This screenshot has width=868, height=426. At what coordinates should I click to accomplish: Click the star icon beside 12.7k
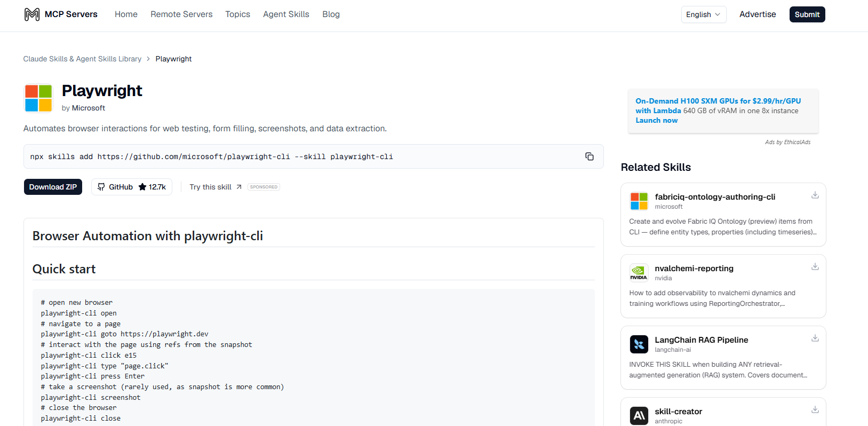142,187
